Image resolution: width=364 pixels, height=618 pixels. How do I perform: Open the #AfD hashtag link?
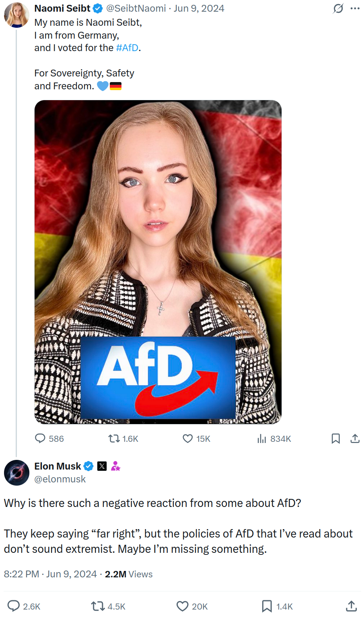(x=127, y=48)
